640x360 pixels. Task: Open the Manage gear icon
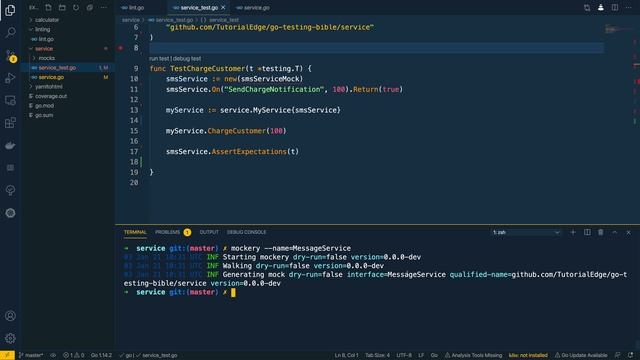click(x=10, y=338)
